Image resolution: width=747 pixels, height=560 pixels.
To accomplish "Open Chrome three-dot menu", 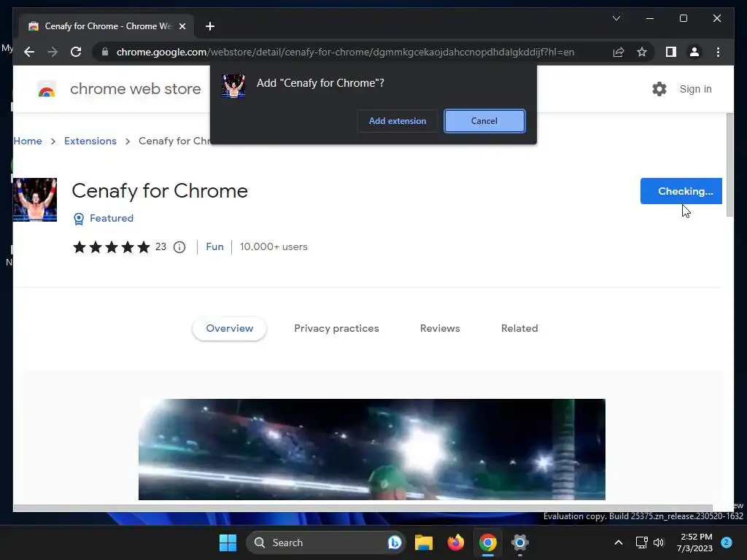I will [x=718, y=52].
